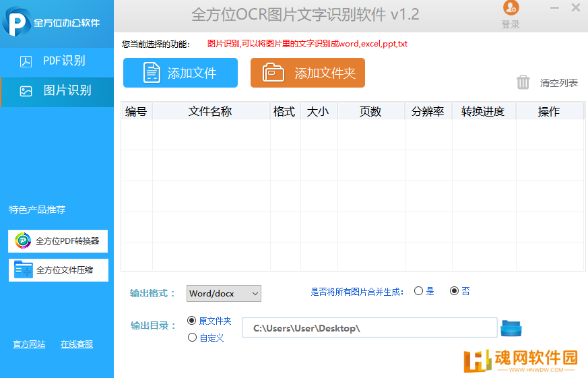Open the PDF识别 sidebar item
The image size is (588, 378).
[x=57, y=61]
